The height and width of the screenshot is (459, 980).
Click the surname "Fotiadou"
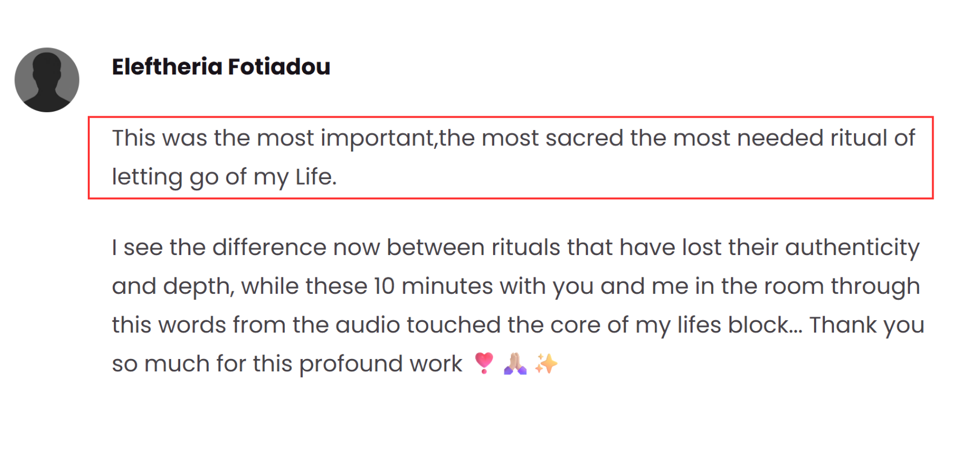tap(279, 67)
